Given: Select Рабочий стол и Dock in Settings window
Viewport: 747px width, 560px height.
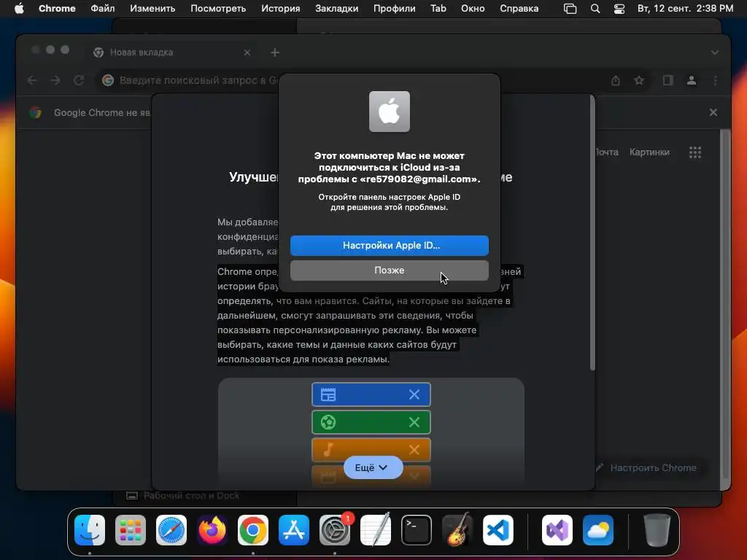Looking at the screenshot, I should [x=183, y=496].
